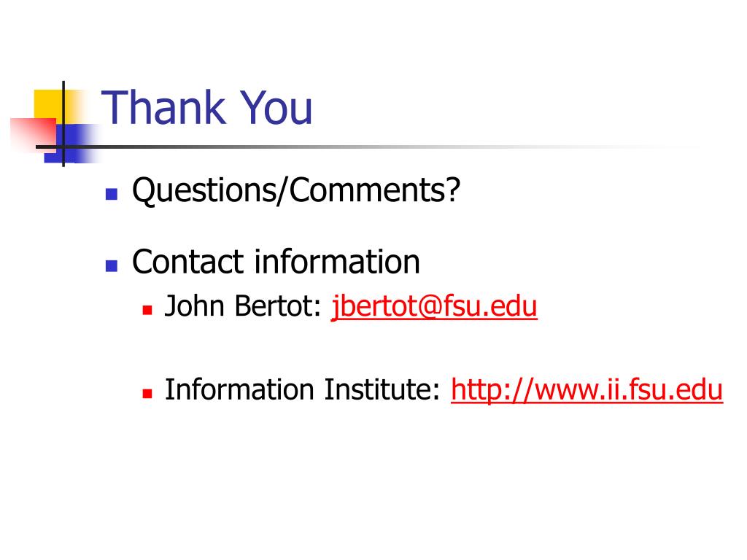
Task: Open the http://www.ii.fsu.edu link
Action: pos(587,390)
